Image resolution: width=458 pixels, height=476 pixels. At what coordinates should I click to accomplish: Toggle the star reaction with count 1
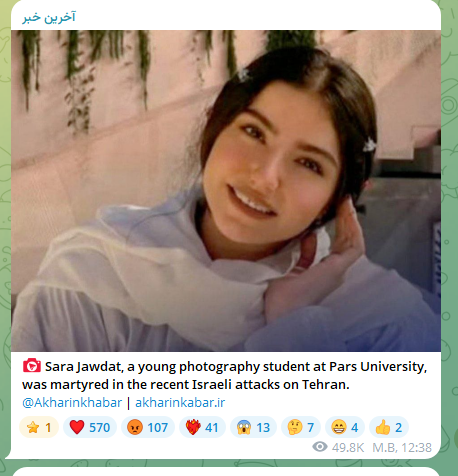click(39, 427)
